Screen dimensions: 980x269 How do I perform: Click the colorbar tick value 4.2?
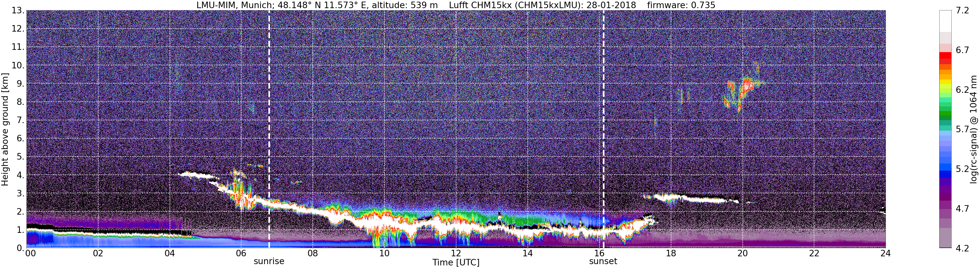[x=962, y=248]
